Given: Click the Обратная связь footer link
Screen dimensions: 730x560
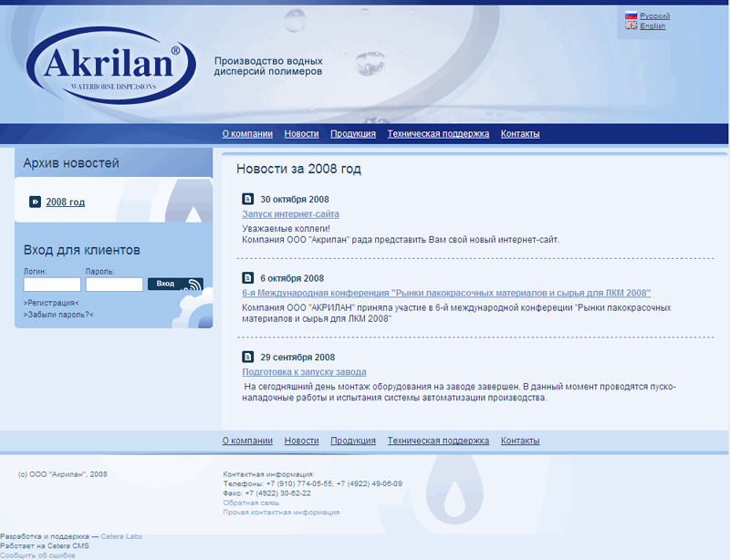Looking at the screenshot, I should [x=251, y=503].
